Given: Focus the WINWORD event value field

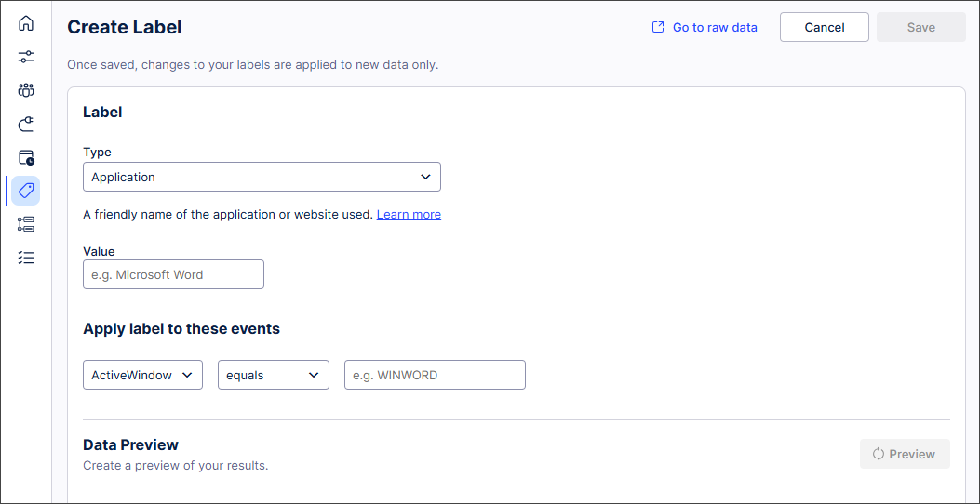Looking at the screenshot, I should tap(435, 375).
